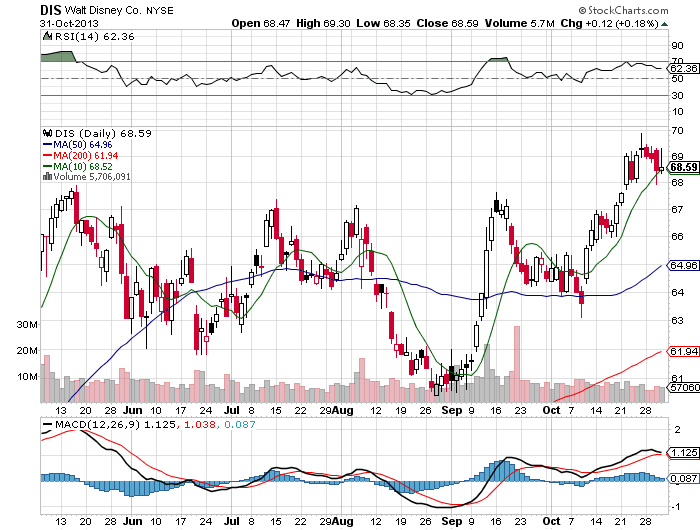The width and height of the screenshot is (700, 530).
Task: Click the Close 68.59 header value
Action: click(x=447, y=23)
